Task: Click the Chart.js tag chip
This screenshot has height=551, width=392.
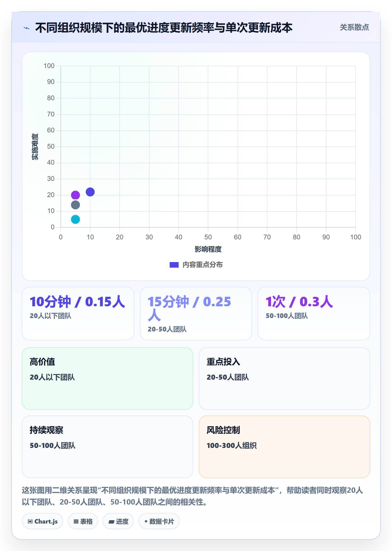Action: [x=43, y=521]
